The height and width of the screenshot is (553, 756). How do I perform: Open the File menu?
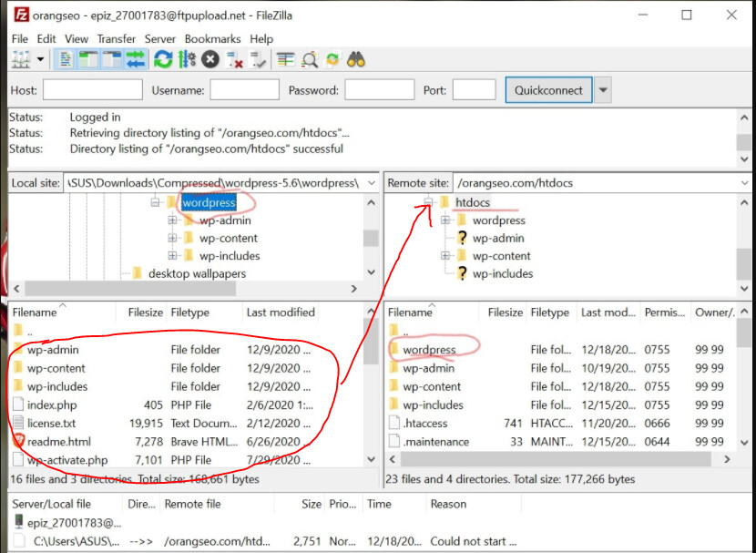20,39
